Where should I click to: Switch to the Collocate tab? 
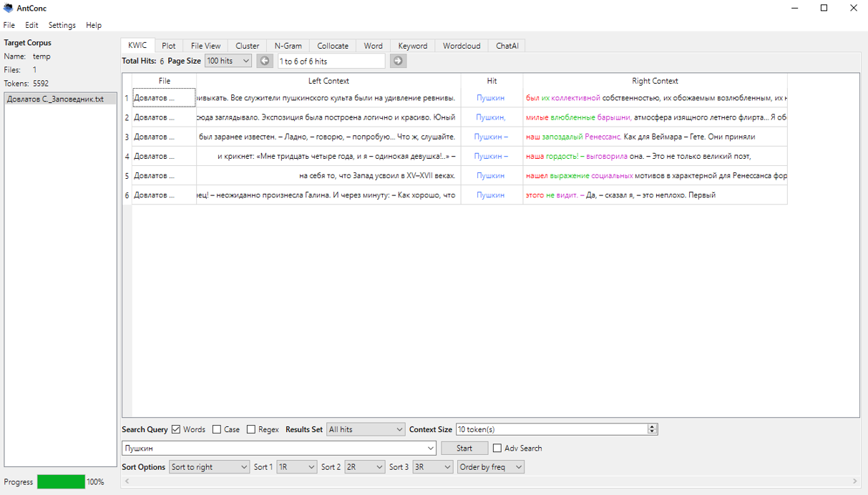[x=333, y=46]
